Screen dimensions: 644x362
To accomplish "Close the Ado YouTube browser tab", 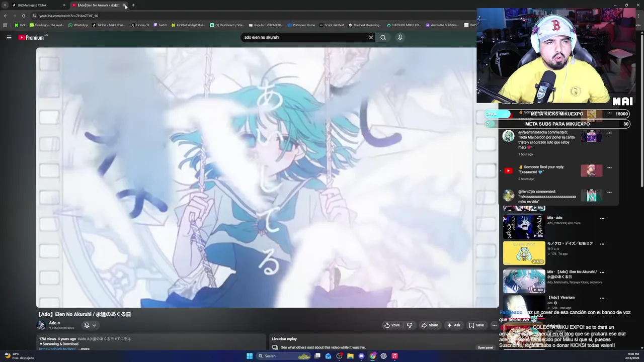I will point(124,5).
